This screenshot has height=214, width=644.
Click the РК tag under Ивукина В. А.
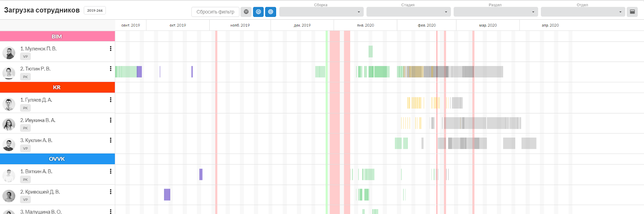pyautogui.click(x=25, y=128)
